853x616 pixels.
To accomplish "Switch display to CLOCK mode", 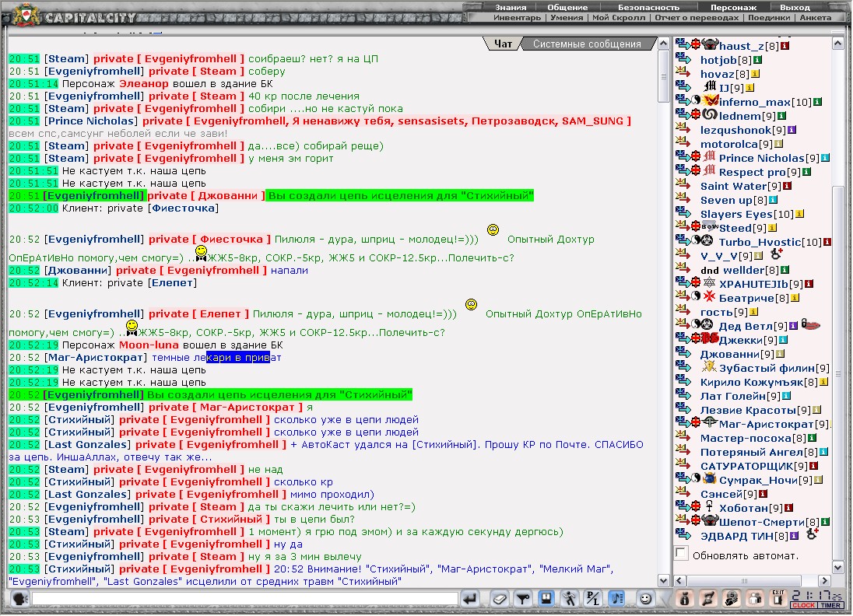I will click(x=803, y=604).
